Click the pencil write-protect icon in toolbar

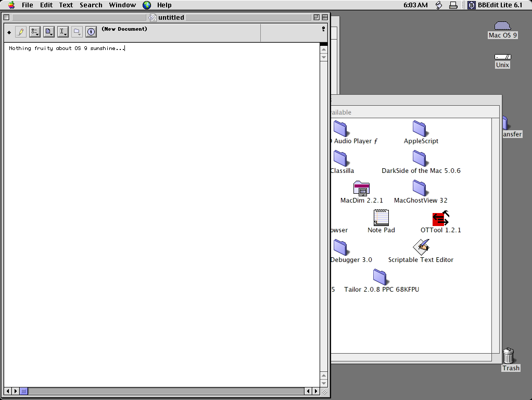click(x=21, y=32)
